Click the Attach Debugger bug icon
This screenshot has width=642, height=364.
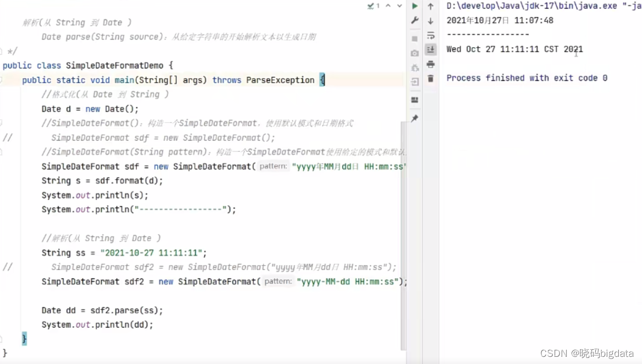(x=415, y=68)
